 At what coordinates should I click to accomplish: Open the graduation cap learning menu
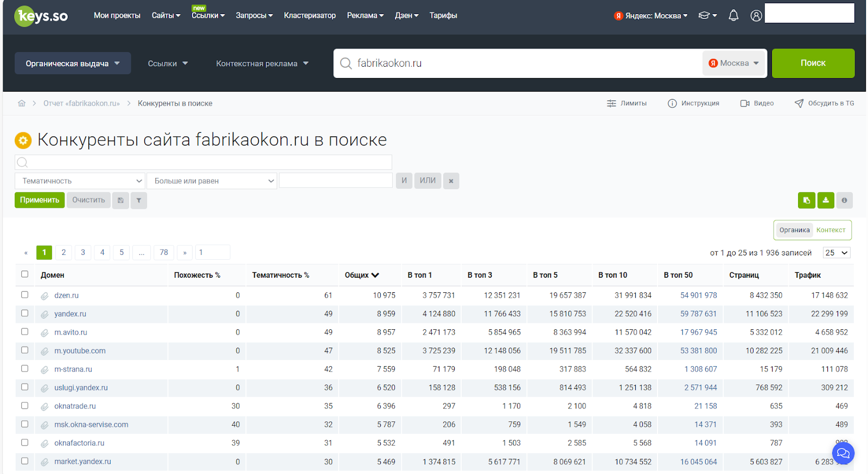[x=707, y=16]
